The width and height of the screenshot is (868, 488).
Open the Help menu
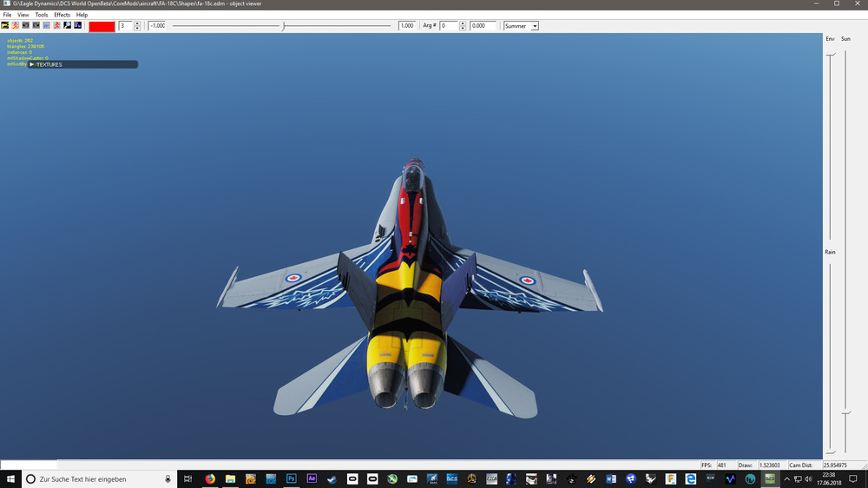click(82, 15)
